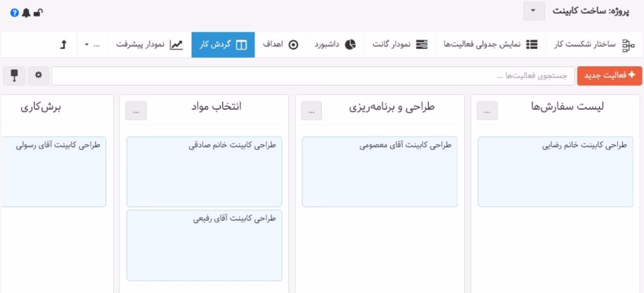Select گردش کار tab
Viewport: 644px width, 293px height.
(223, 45)
